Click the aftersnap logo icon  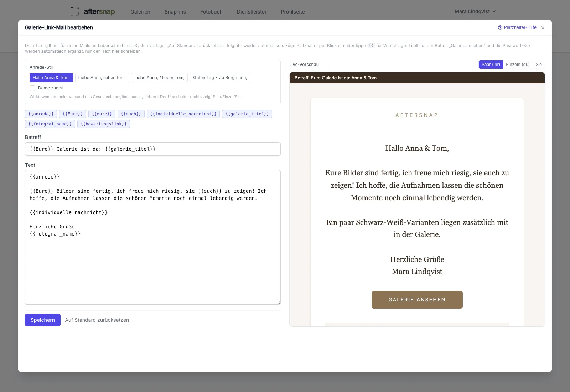click(x=75, y=11)
